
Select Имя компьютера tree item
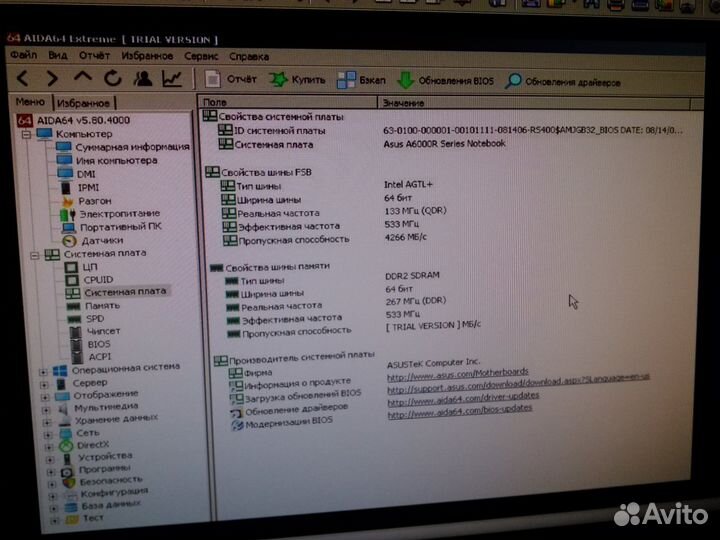tap(117, 161)
